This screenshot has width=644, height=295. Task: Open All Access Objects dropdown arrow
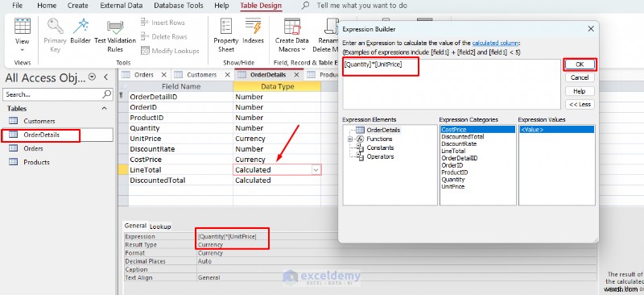point(93,77)
